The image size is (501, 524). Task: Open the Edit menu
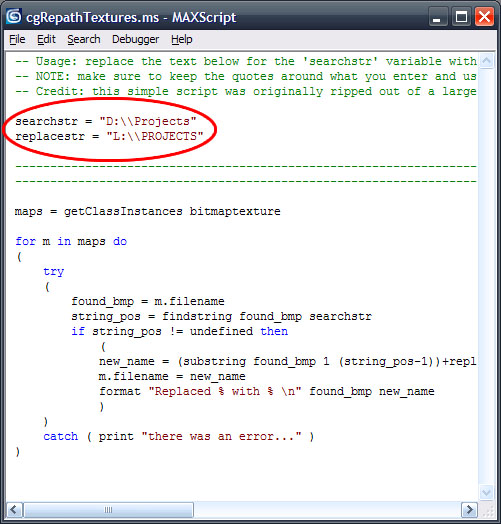click(x=46, y=39)
